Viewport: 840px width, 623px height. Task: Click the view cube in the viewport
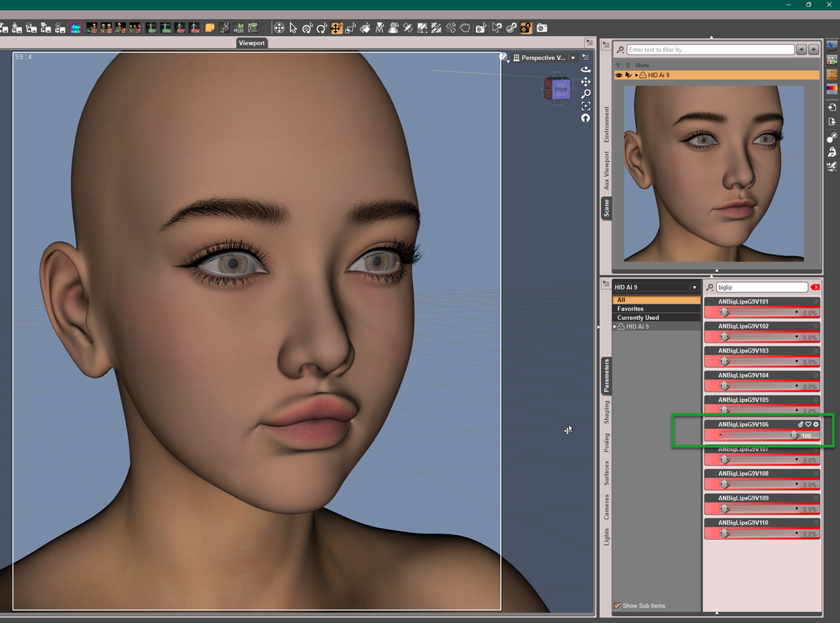click(557, 89)
